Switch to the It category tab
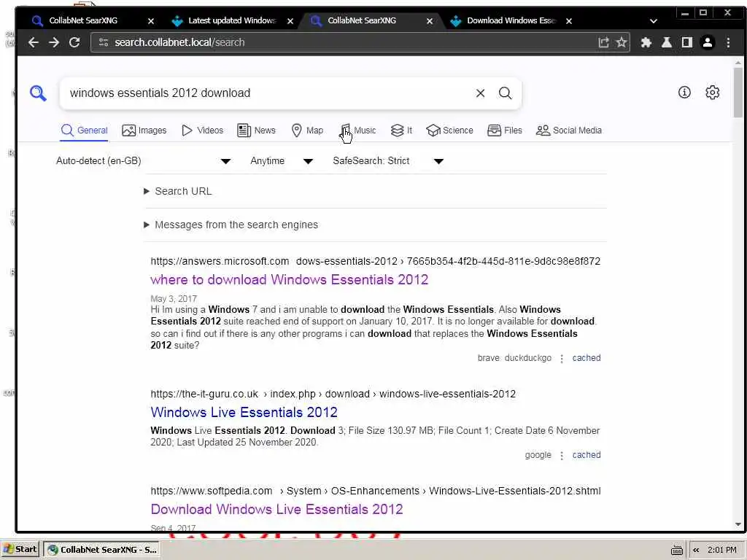Viewport: 747px width, 560px height. click(401, 131)
